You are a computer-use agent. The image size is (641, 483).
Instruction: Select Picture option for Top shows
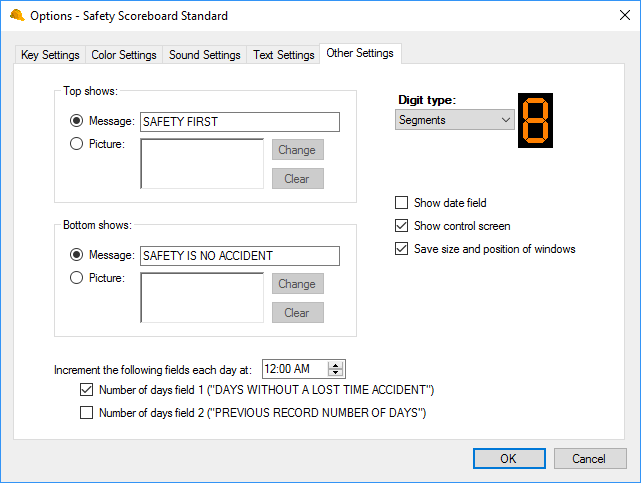pyautogui.click(x=76, y=144)
